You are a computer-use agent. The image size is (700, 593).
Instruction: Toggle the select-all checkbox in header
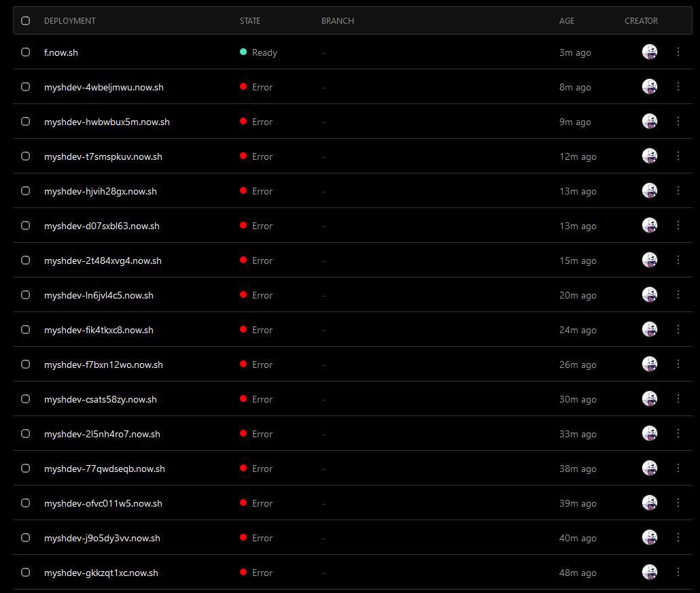click(x=25, y=20)
